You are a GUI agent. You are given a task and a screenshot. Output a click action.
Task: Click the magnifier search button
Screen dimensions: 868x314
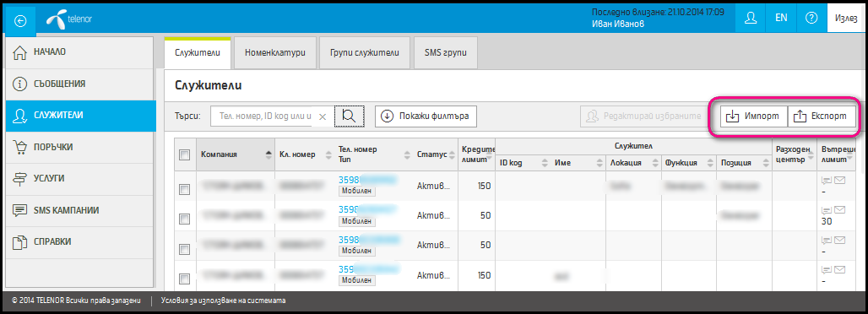[x=350, y=116]
